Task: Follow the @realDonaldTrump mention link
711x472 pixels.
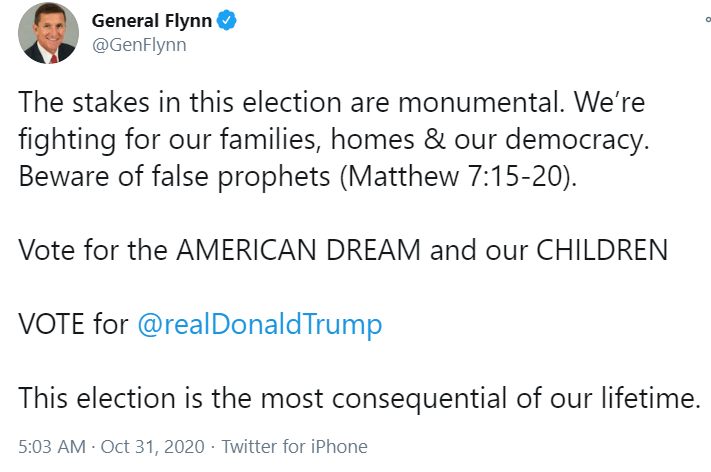Action: pyautogui.click(x=260, y=325)
